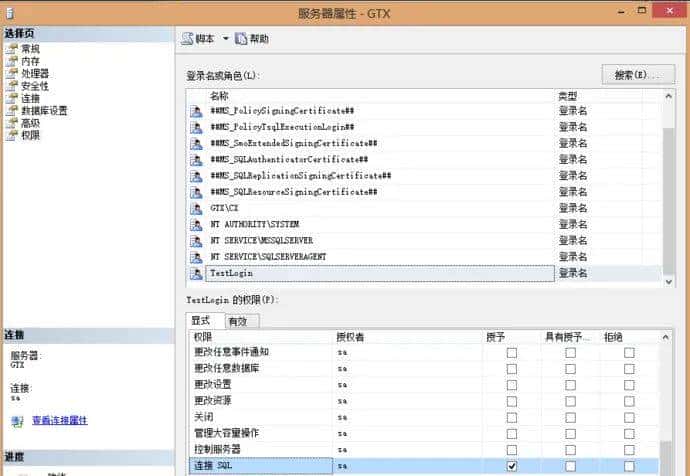The height and width of the screenshot is (476, 690).
Task: Click the server properties window title icon
Action: pyautogui.click(x=10, y=13)
